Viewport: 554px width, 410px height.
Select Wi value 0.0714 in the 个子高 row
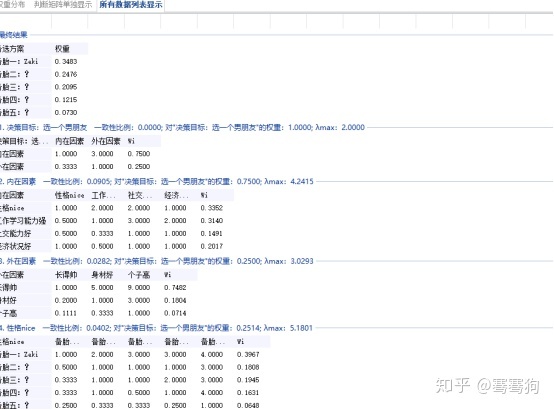tap(175, 313)
